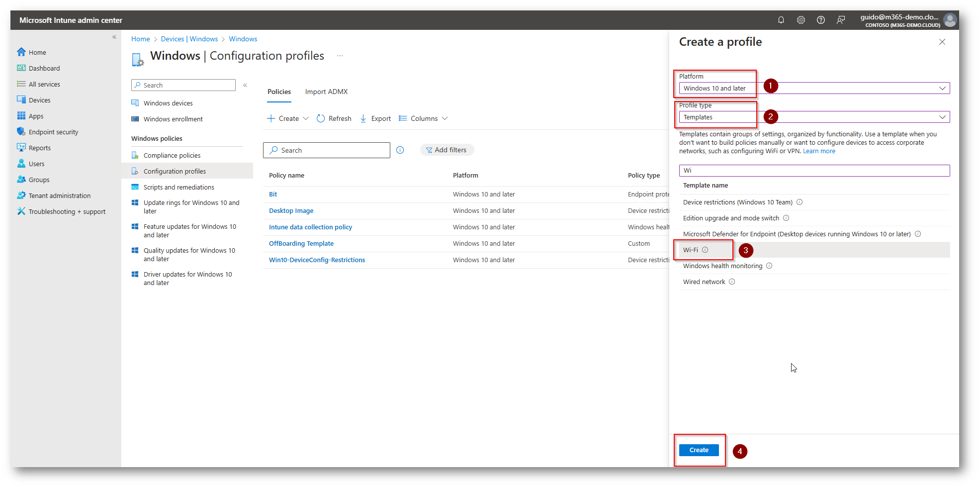Open the Bit policy
The image size is (980, 488).
point(273,194)
